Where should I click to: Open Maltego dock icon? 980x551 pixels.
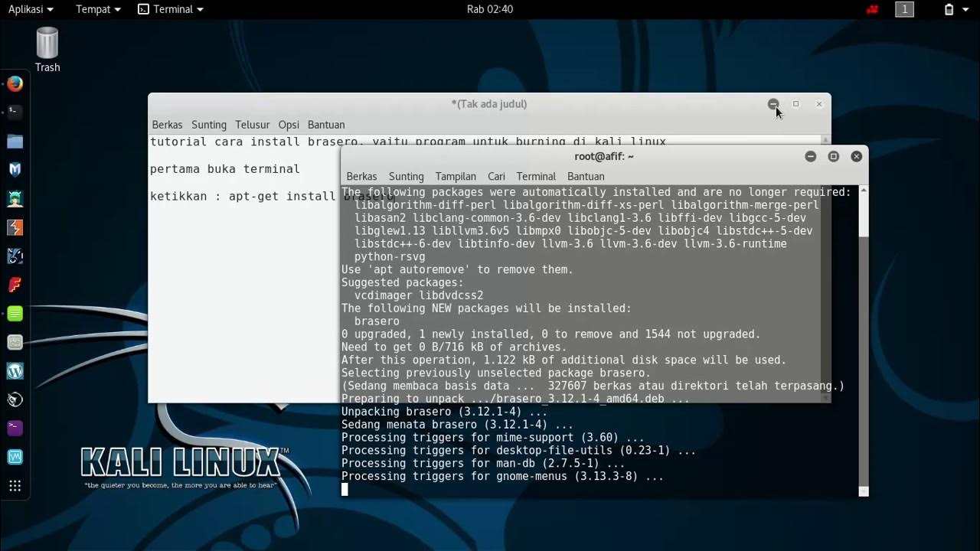(15, 256)
